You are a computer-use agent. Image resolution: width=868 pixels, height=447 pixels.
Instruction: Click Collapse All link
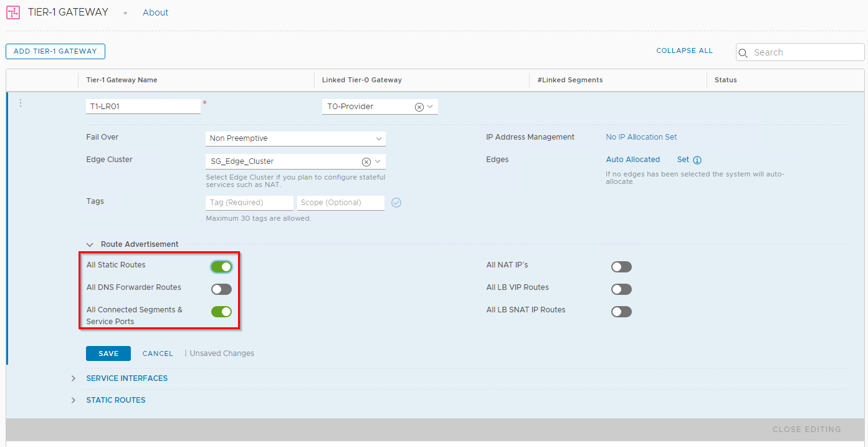684,51
